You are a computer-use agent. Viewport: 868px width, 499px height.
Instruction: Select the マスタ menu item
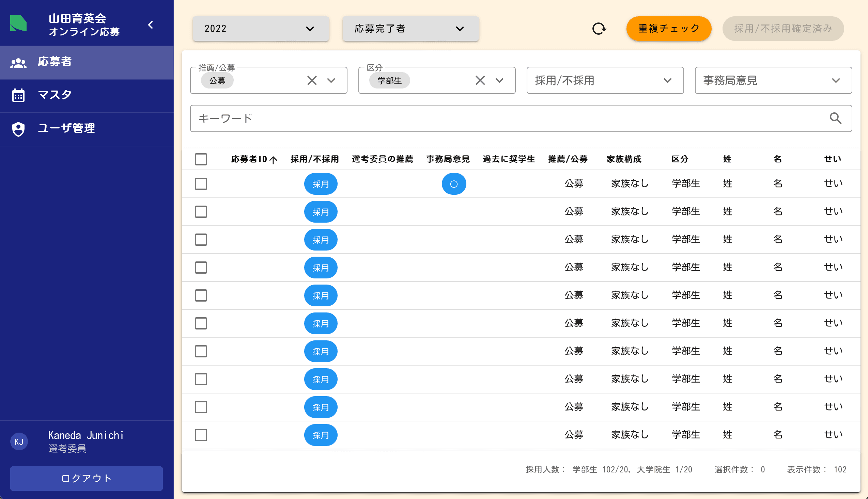54,95
